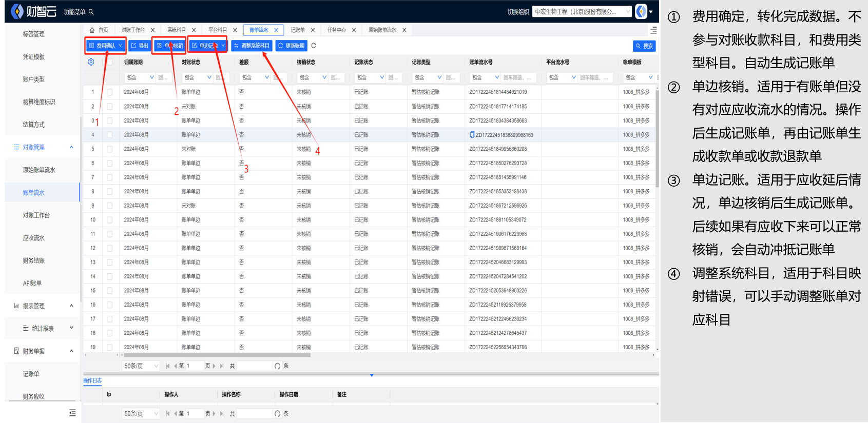Select the checkbox on row 5

(x=109, y=149)
